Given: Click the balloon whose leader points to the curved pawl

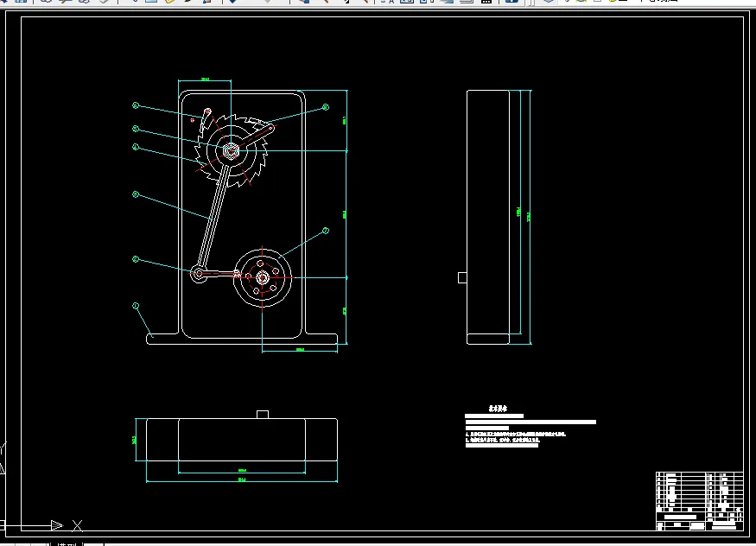Looking at the screenshot, I should point(136,105).
